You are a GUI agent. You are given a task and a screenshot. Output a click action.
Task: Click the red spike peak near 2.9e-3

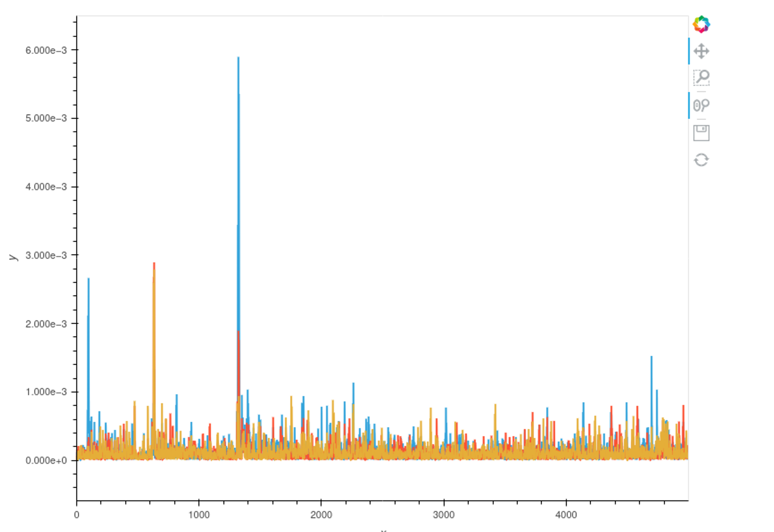(x=154, y=264)
